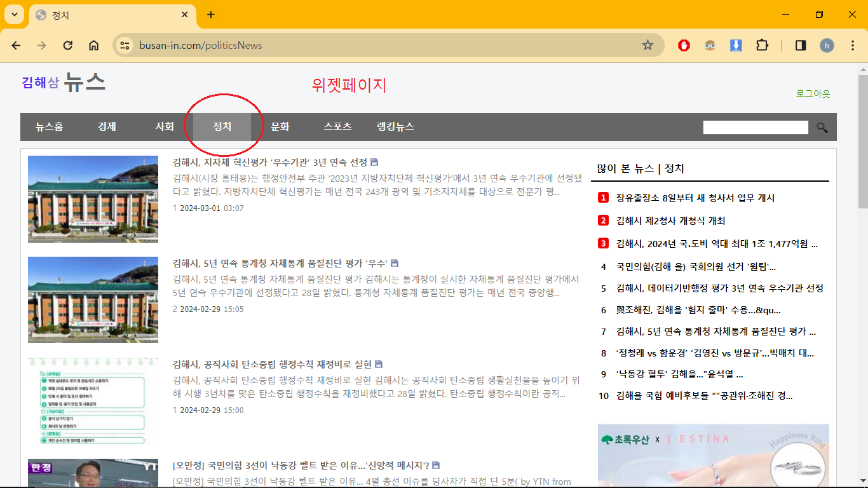Open ranked news 김해을 국힘 예비후보들 공관위·조해진
The width and height of the screenshot is (868, 488).
pyautogui.click(x=705, y=396)
